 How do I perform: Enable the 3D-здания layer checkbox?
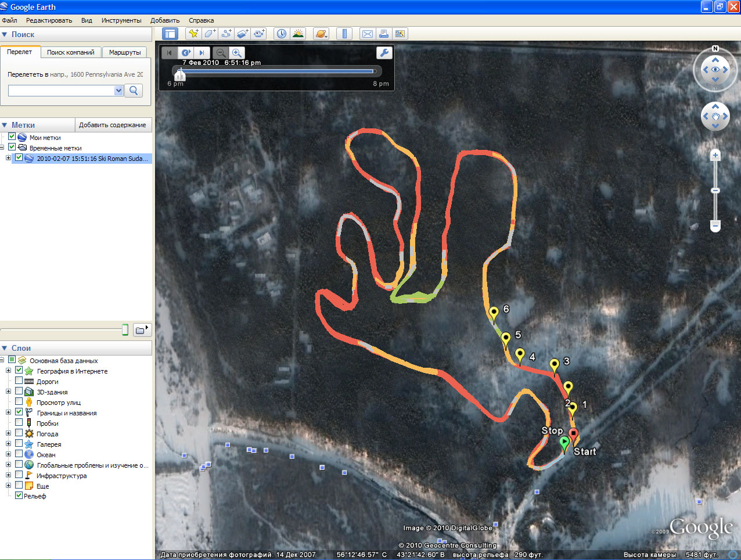(x=19, y=392)
